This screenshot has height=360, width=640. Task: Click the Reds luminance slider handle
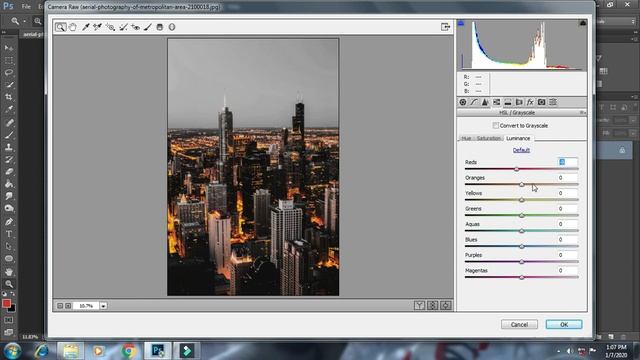coord(516,169)
